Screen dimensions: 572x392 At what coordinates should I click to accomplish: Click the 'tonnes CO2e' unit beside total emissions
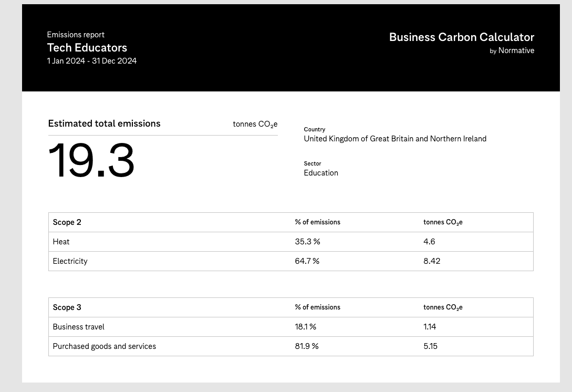click(255, 124)
